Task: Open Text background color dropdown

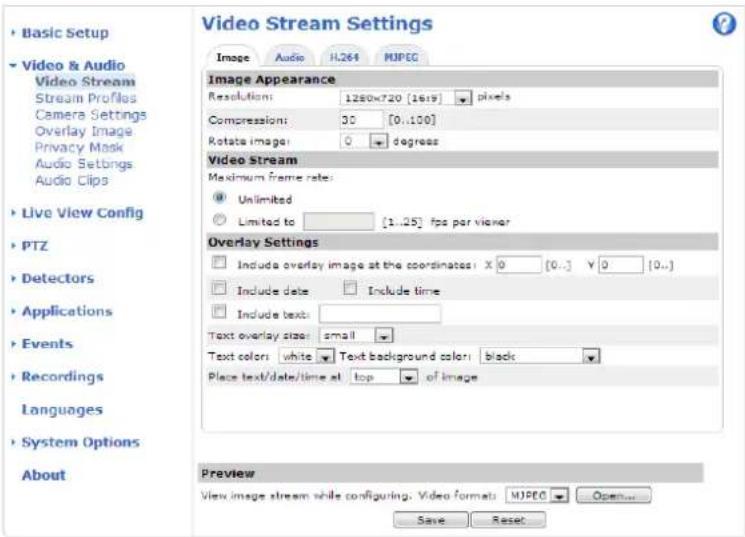Action: pyautogui.click(x=540, y=356)
